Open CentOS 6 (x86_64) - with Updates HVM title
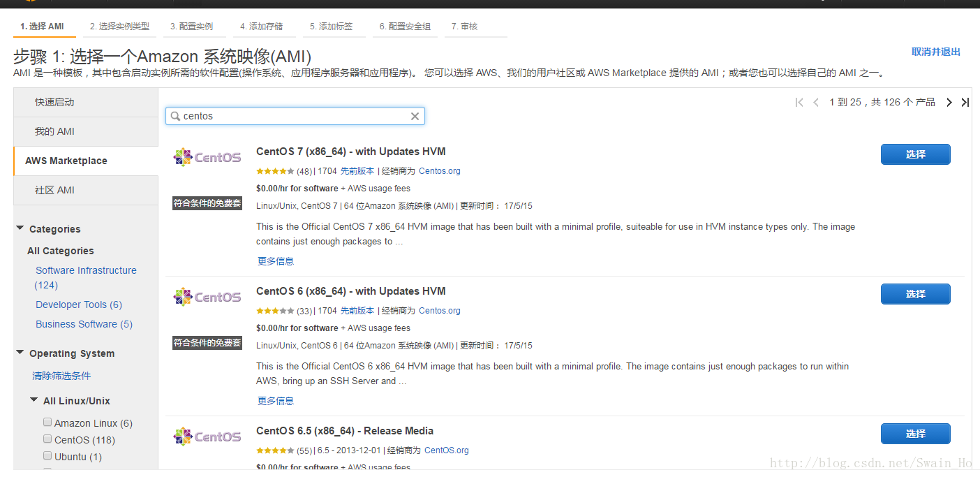 point(351,291)
